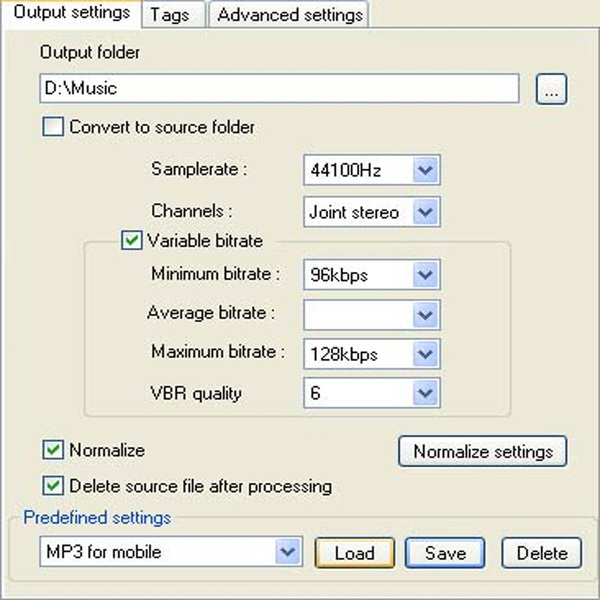Screen dimensions: 600x600
Task: Click the Load preset button
Action: (354, 553)
